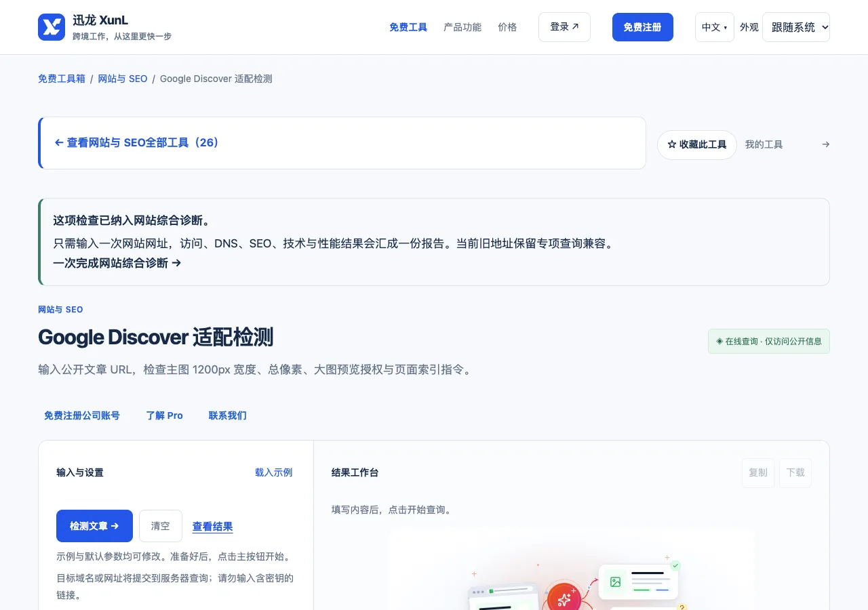The width and height of the screenshot is (868, 610).
Task: Jump to 查看结果 link
Action: coord(213,527)
